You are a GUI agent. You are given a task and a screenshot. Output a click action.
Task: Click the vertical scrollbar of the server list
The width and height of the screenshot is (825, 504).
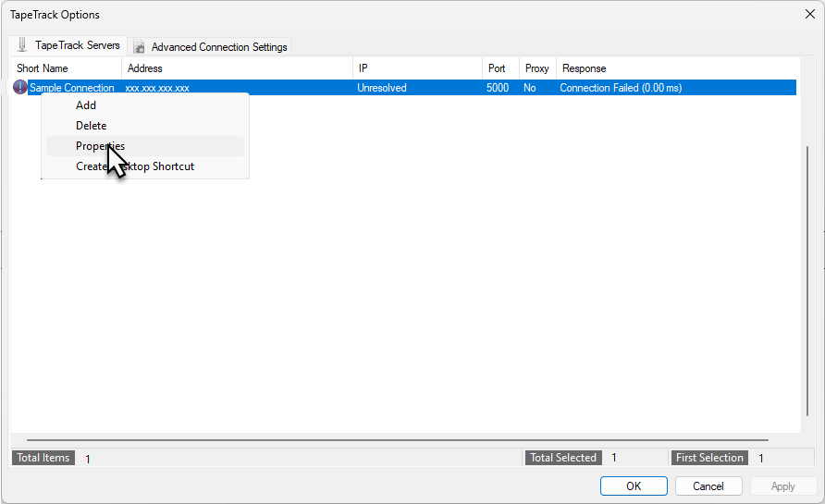click(x=807, y=281)
